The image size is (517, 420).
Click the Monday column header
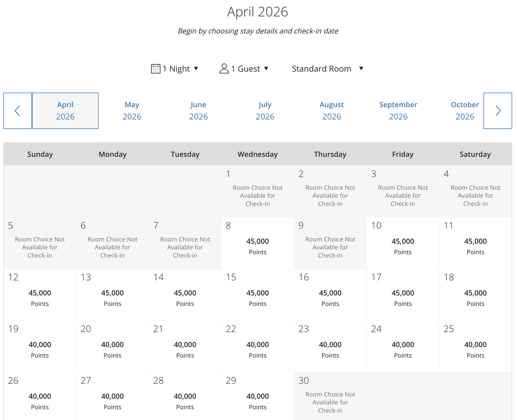(x=112, y=154)
